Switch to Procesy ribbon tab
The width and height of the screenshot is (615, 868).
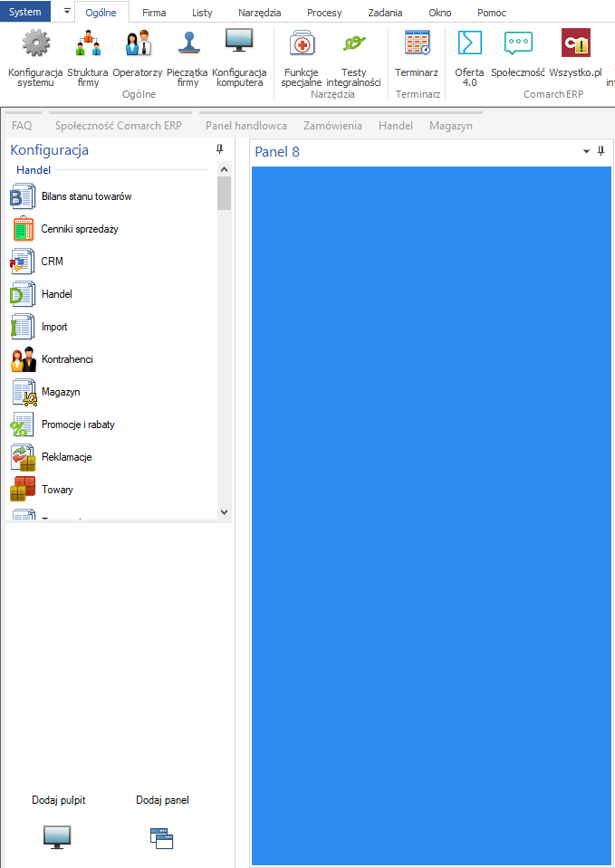(324, 12)
